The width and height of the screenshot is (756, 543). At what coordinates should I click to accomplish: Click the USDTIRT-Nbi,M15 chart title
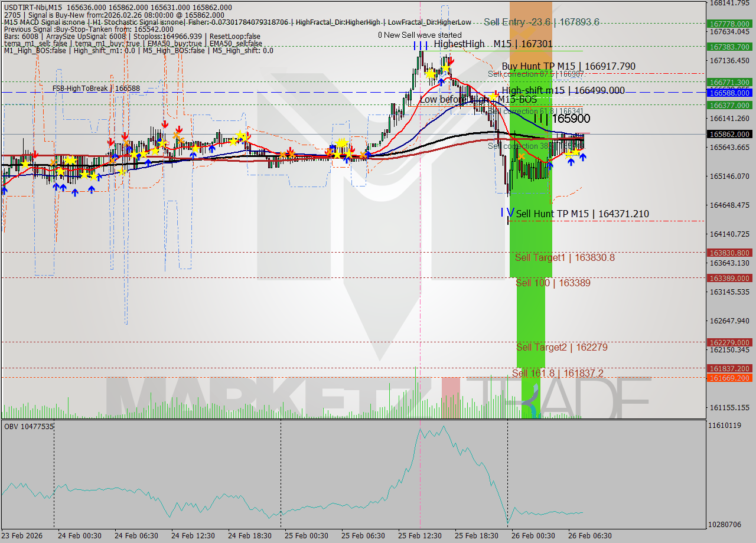click(32, 5)
